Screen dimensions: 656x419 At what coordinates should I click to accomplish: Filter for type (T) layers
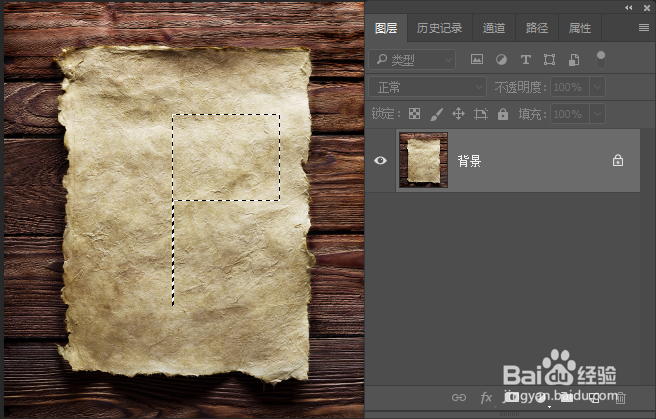pos(525,60)
